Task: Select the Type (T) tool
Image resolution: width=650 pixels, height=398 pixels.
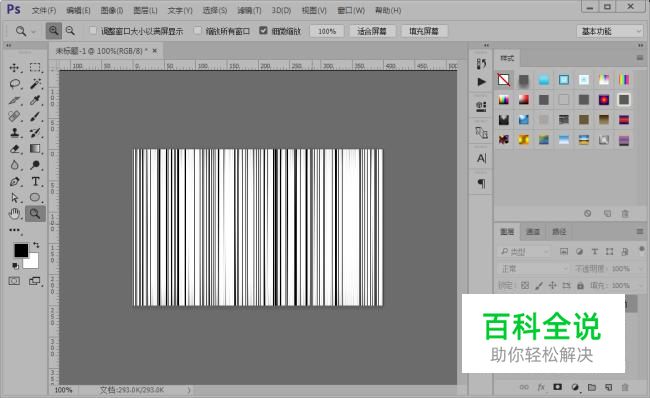Action: 35,182
